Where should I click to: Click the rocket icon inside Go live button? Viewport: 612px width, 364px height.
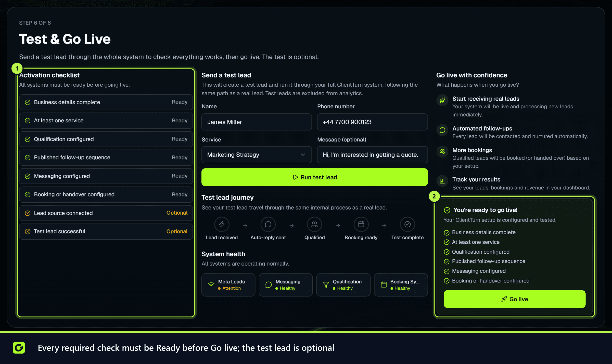504,299
